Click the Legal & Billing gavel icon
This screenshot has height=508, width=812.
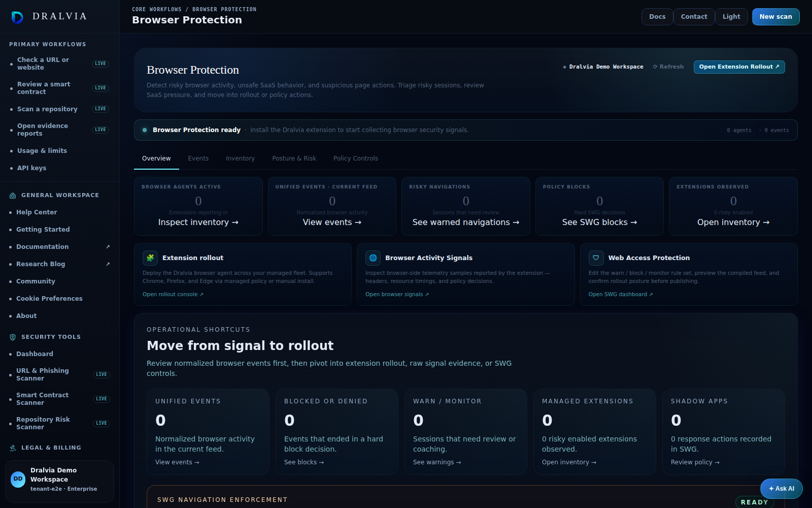pos(13,448)
